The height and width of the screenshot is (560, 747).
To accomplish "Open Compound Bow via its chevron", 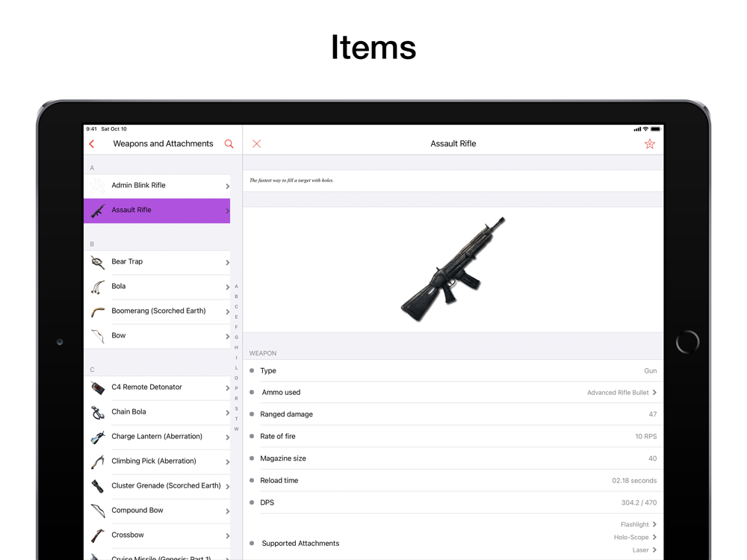I will pyautogui.click(x=227, y=511).
